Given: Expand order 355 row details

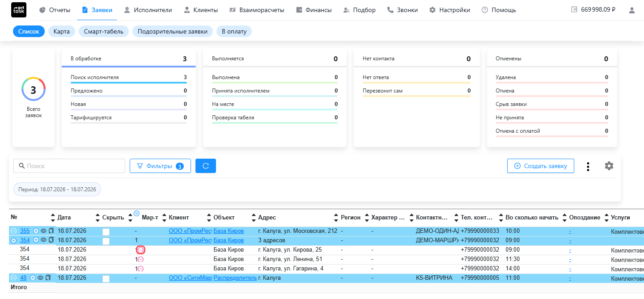Looking at the screenshot, I should coord(13,231).
